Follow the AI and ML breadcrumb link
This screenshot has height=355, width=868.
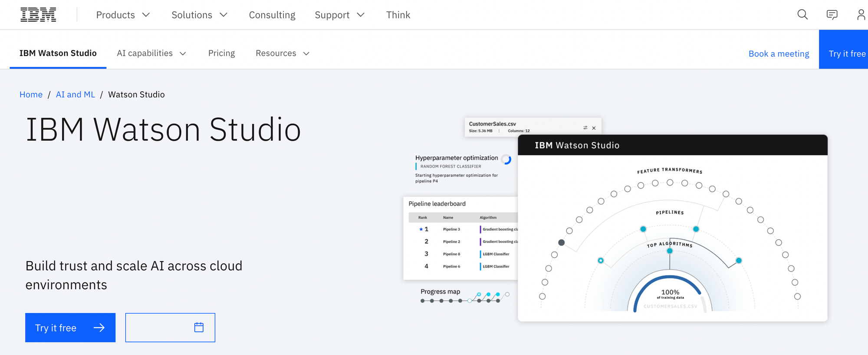click(76, 94)
